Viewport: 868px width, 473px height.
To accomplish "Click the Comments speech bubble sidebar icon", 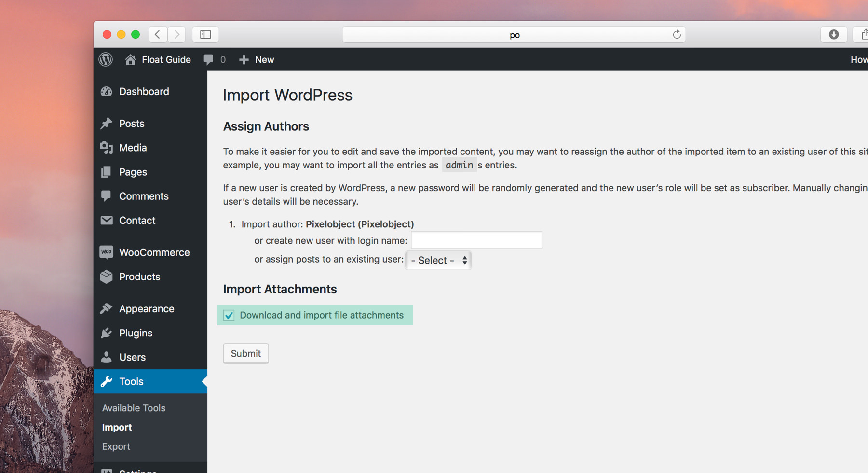I will click(107, 196).
